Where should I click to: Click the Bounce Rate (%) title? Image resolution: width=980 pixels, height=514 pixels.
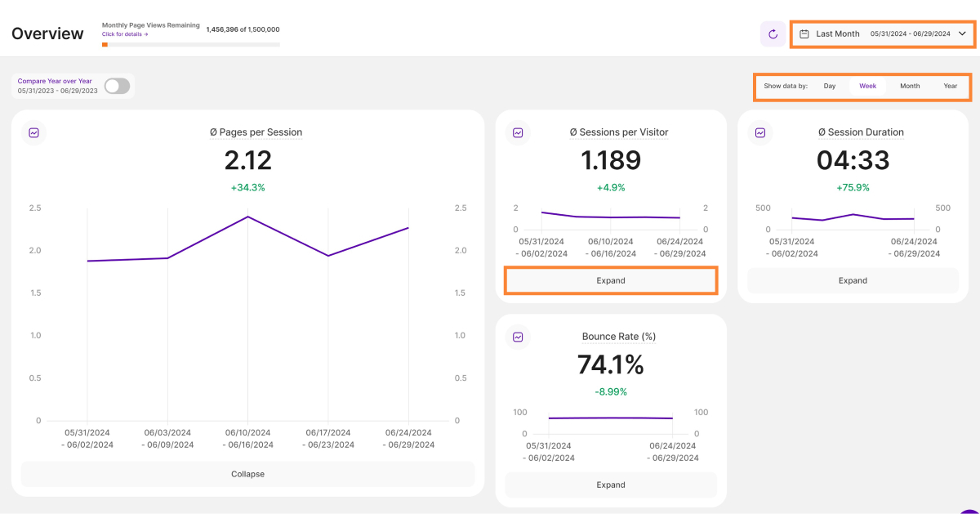tap(618, 337)
